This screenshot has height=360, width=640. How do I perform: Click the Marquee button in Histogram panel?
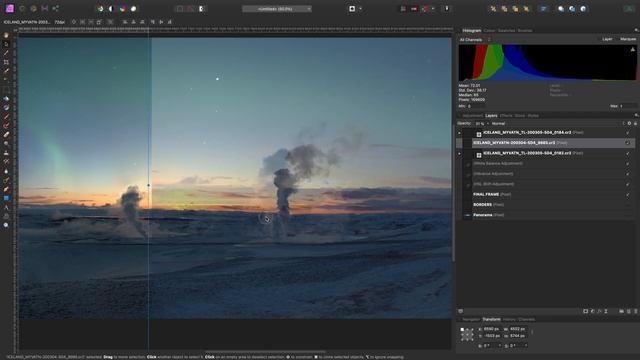click(x=628, y=39)
